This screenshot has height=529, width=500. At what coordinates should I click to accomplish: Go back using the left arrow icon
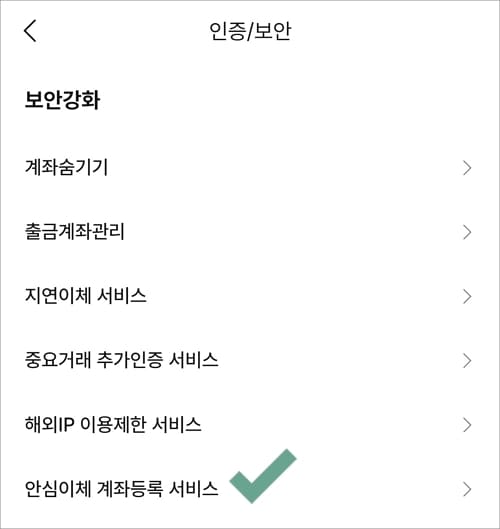point(30,31)
